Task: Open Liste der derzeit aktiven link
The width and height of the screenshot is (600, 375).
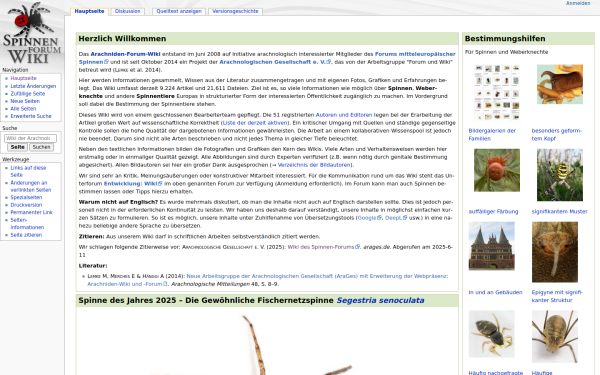Action: [x=254, y=123]
